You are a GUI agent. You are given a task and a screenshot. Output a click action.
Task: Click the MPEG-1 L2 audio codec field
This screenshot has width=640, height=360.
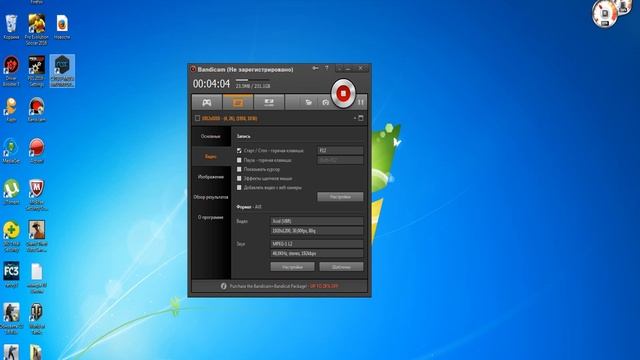(317, 244)
